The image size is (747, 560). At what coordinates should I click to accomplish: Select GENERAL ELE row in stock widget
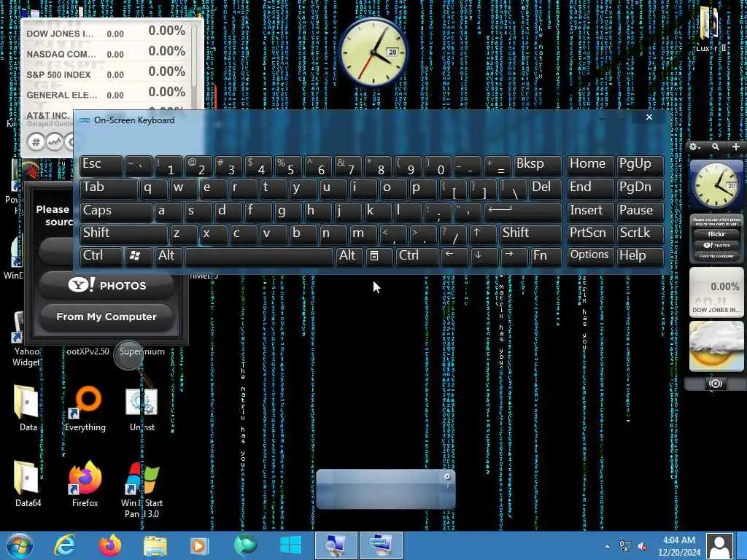point(106,94)
